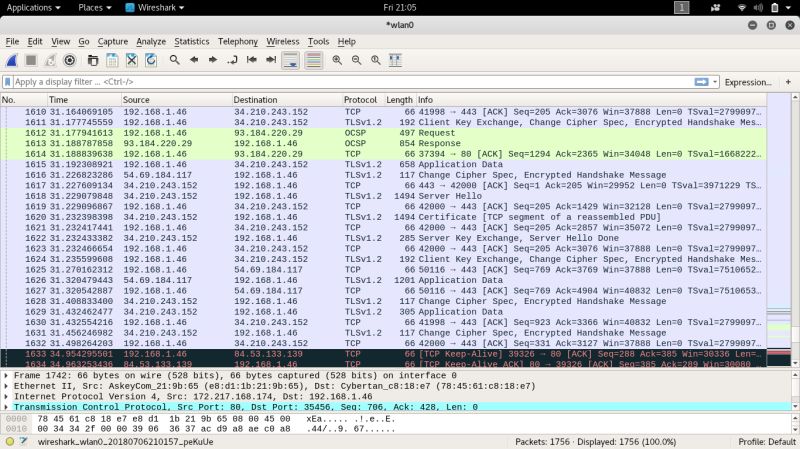800x449 pixels.
Task: Stop capturing packets square icon
Action: coord(31,60)
